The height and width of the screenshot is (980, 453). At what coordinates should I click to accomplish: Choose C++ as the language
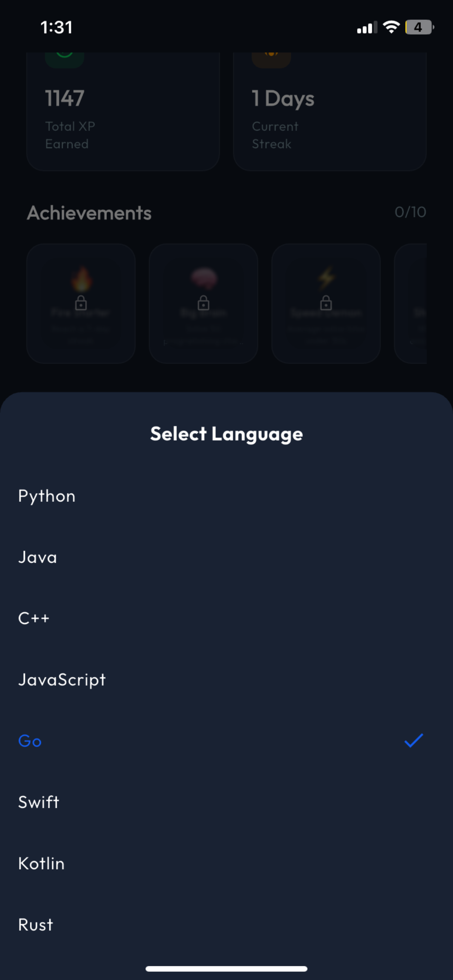(x=226, y=619)
